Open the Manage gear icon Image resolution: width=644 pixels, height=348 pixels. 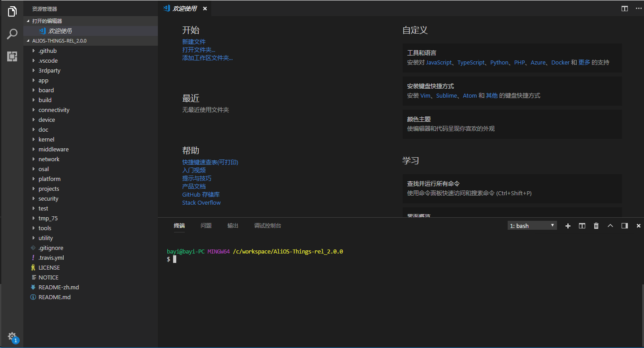(x=12, y=336)
